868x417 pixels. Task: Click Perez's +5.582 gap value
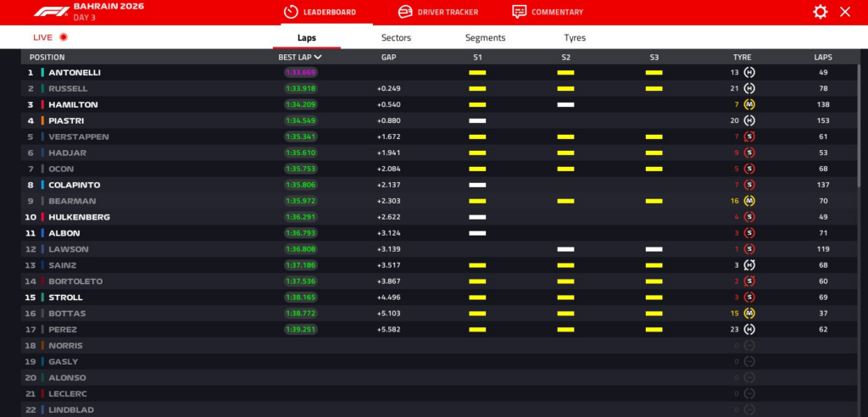(388, 330)
